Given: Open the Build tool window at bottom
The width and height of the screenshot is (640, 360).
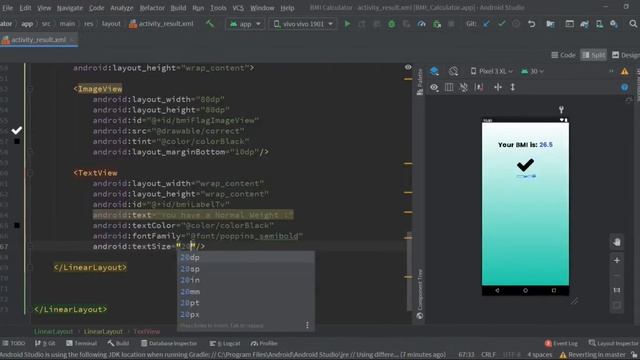Looking at the screenshot, I should tap(118, 343).
